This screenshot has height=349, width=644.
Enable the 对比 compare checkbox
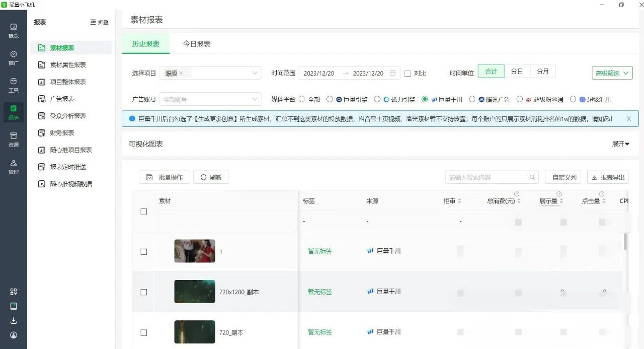[x=408, y=74]
